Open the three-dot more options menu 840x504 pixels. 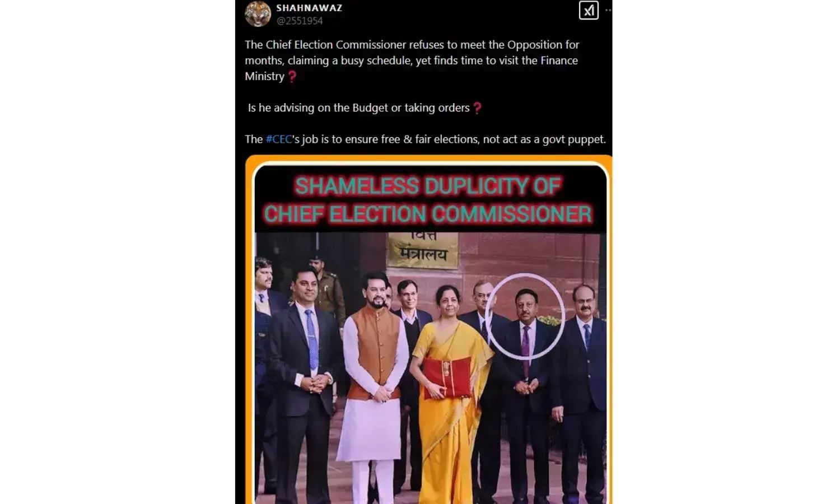[608, 10]
